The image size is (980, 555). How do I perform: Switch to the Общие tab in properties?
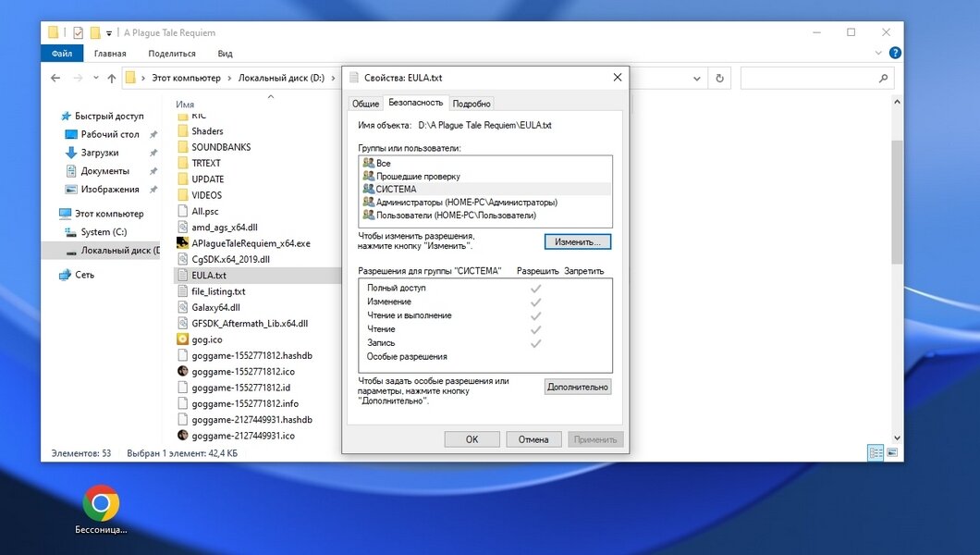point(365,104)
